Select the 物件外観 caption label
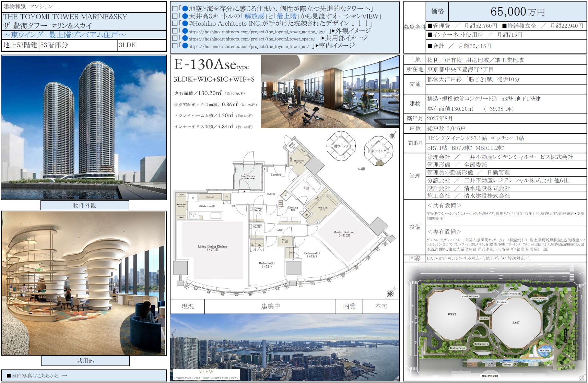 pyautogui.click(x=85, y=205)
